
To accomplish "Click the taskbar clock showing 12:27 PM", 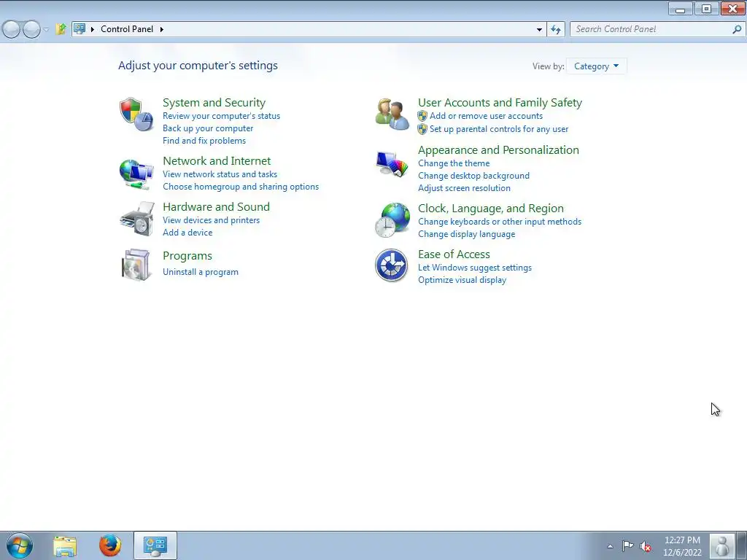I will 682,546.
